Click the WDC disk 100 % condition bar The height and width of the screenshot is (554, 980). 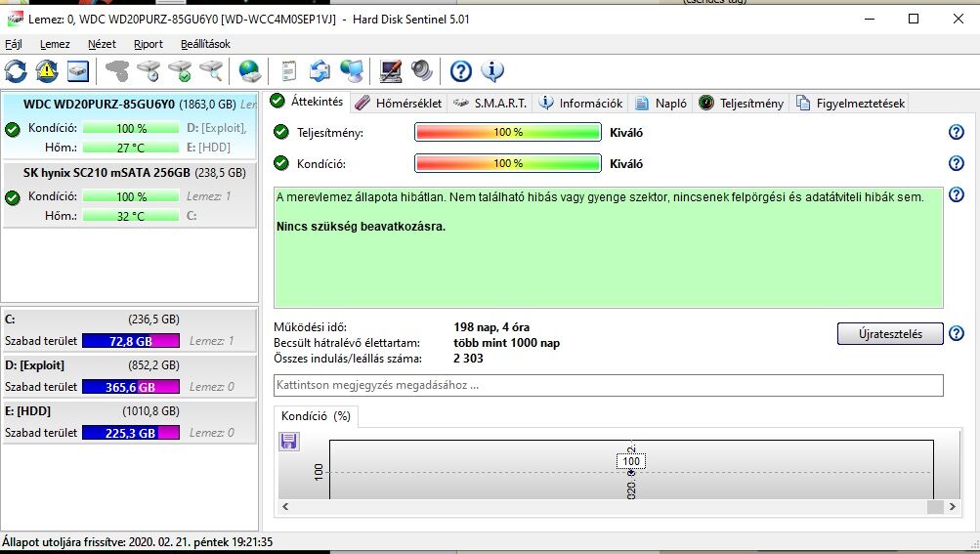[x=131, y=128]
